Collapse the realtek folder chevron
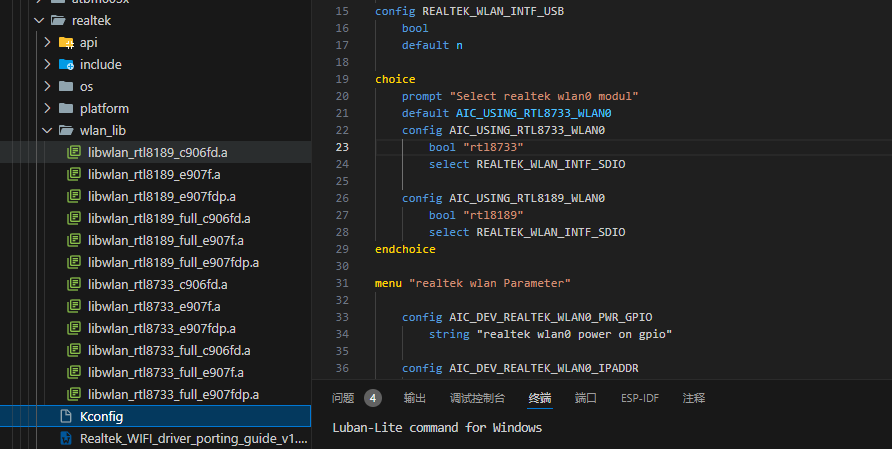 tap(39, 20)
